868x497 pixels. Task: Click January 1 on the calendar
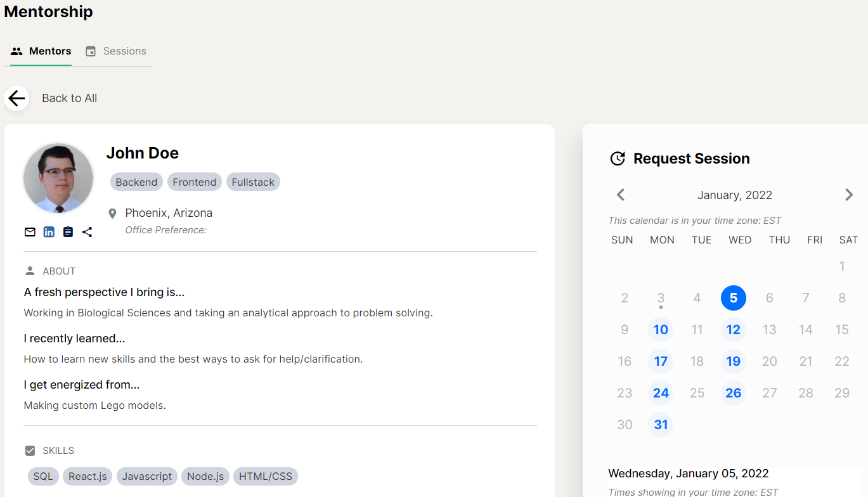842,266
